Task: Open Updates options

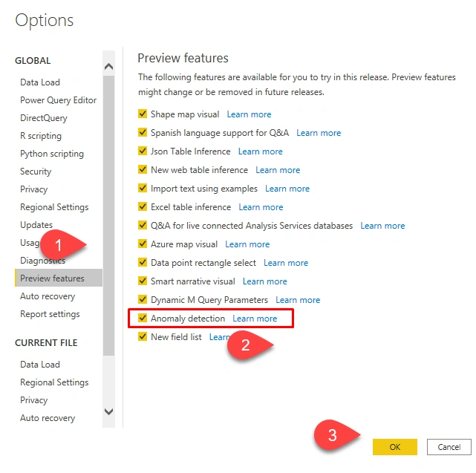Action: pos(36,225)
